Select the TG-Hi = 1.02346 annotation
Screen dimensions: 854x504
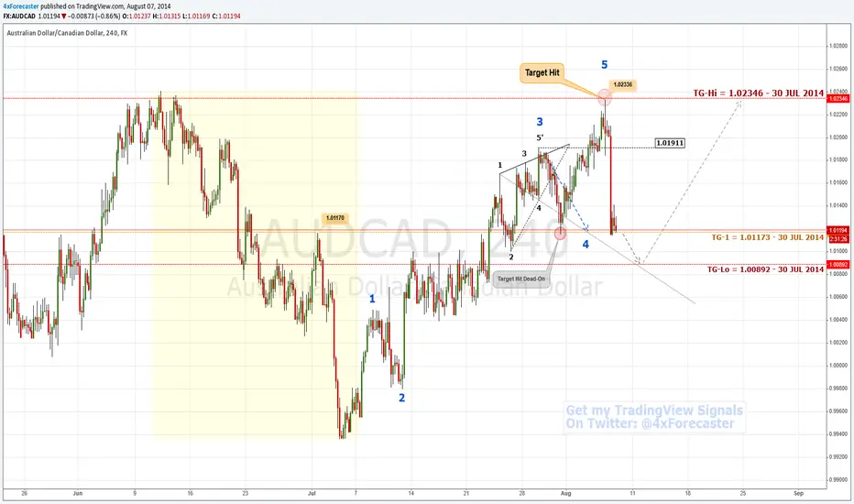click(x=758, y=93)
